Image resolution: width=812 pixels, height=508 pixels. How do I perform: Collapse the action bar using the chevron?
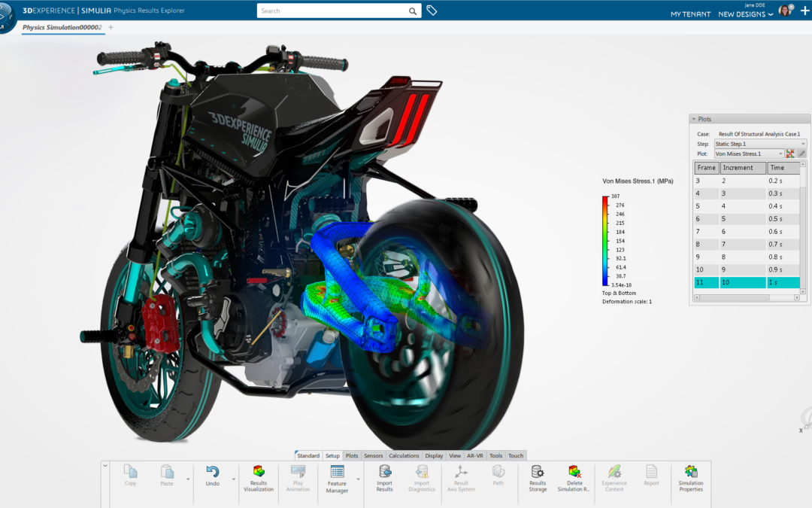(105, 466)
